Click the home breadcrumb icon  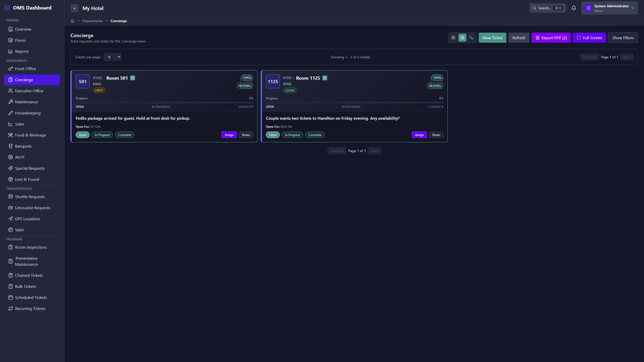point(72,21)
